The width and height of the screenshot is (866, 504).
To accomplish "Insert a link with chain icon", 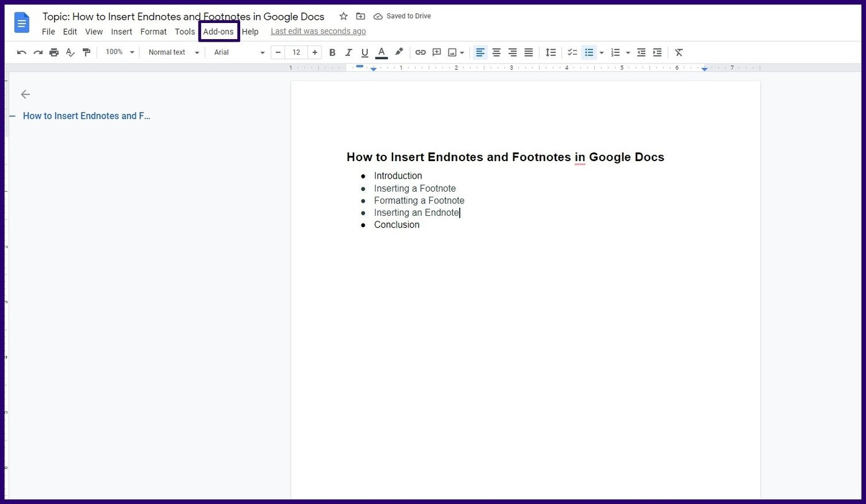I will 421,52.
